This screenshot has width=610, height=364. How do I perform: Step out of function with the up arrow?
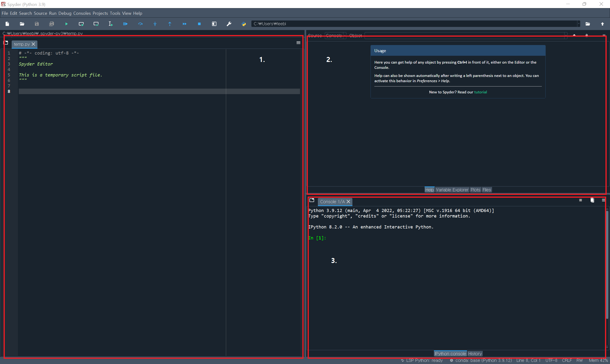[x=170, y=24]
